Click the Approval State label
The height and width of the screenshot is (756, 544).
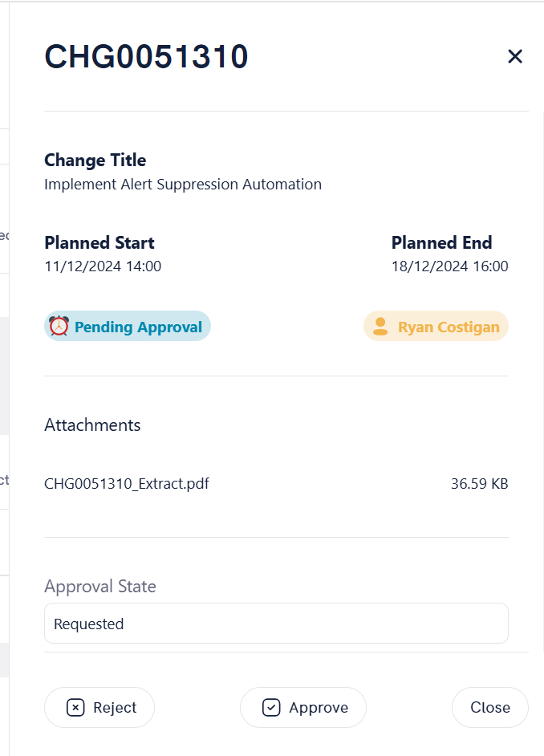coord(100,587)
